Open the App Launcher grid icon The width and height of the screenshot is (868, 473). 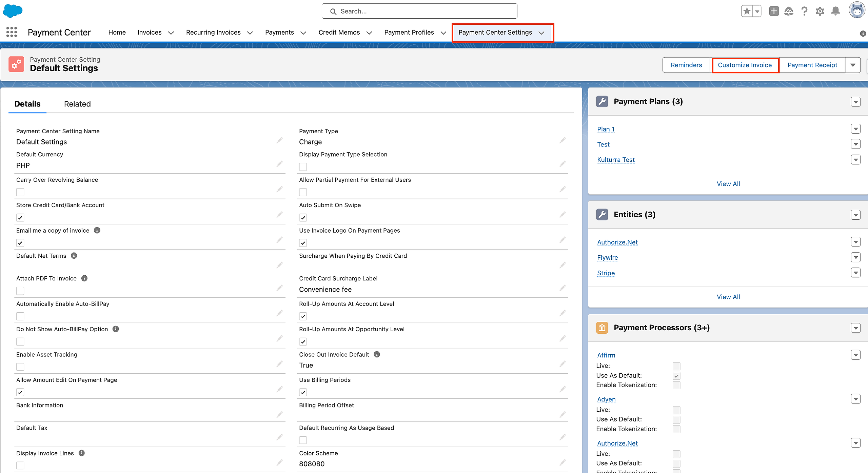pos(12,32)
